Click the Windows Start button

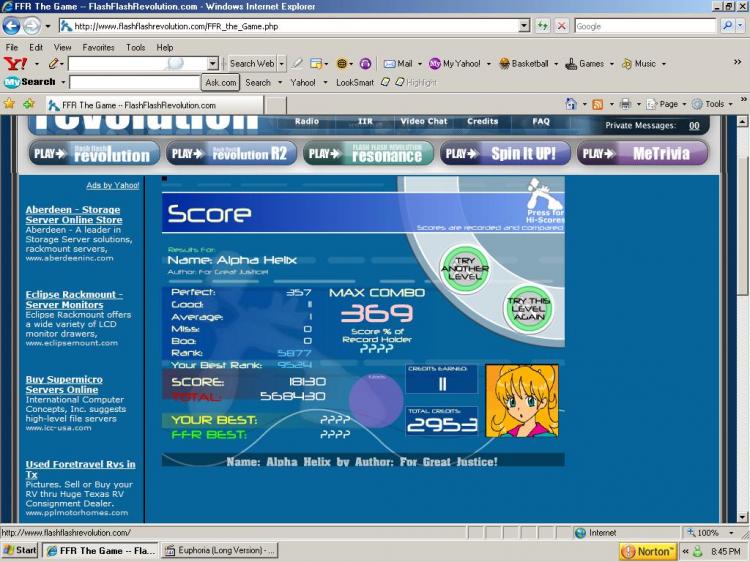point(20,550)
